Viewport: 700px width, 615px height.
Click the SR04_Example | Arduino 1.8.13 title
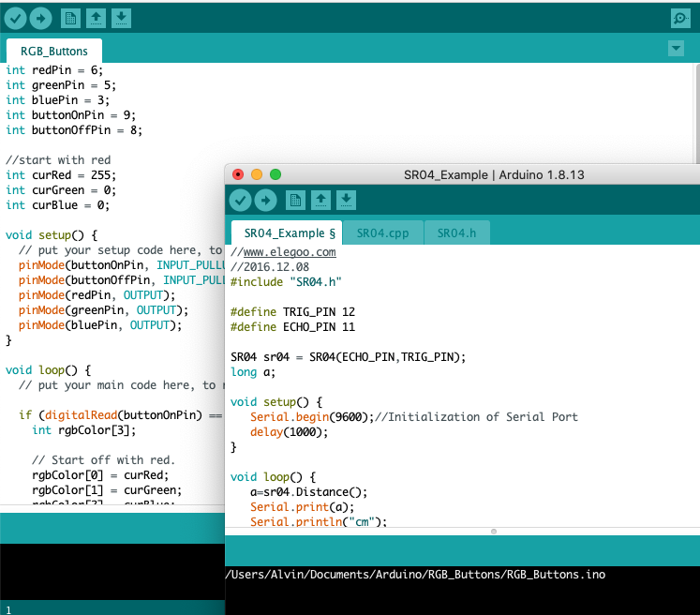pyautogui.click(x=494, y=174)
